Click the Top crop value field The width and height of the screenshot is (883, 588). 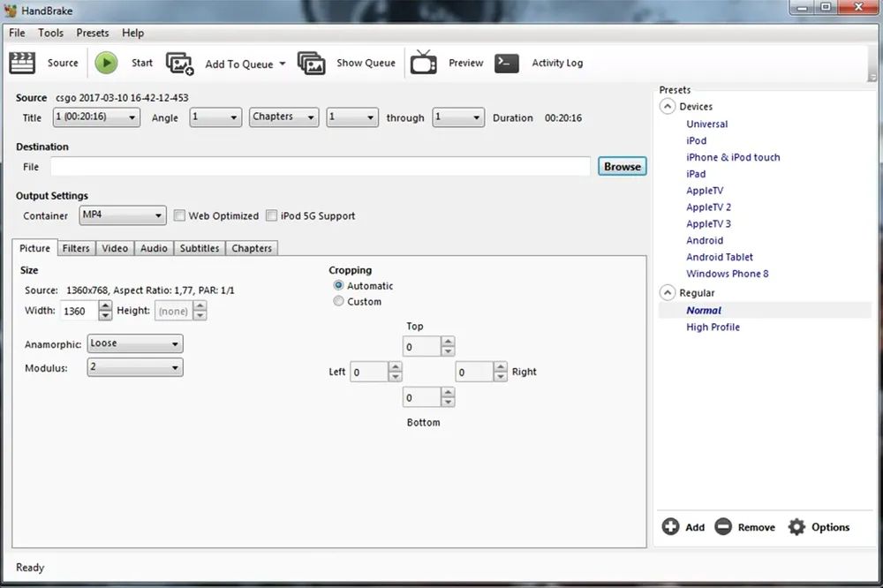coord(422,347)
